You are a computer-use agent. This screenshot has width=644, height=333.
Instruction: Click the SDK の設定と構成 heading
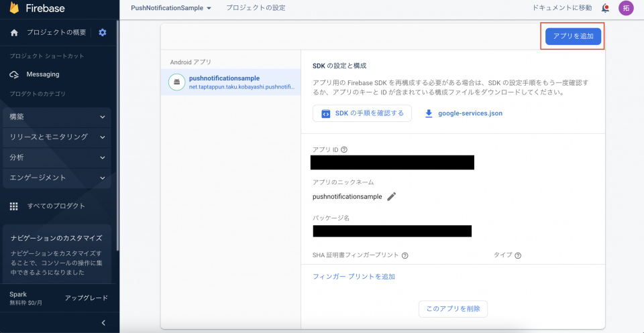pos(339,66)
